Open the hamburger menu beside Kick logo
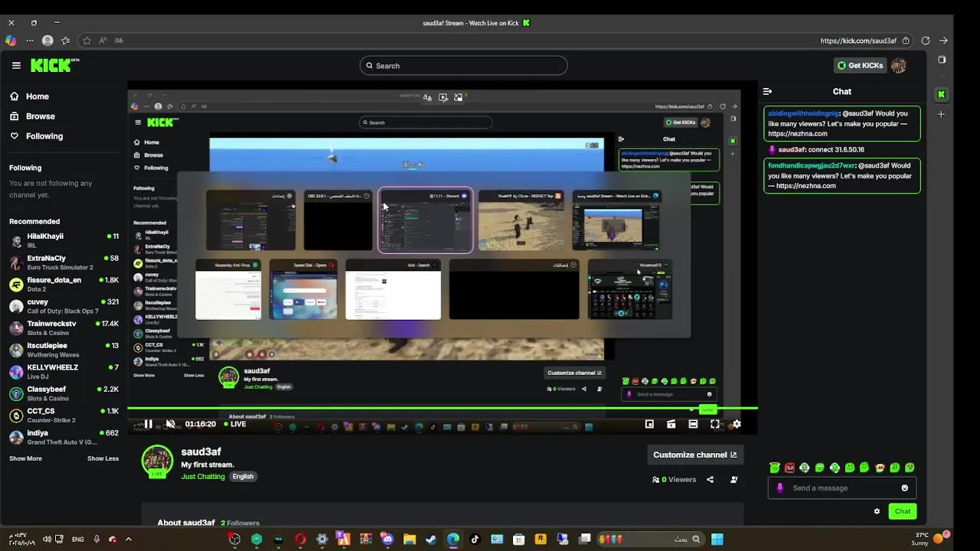The width and height of the screenshot is (980, 551). tap(16, 66)
